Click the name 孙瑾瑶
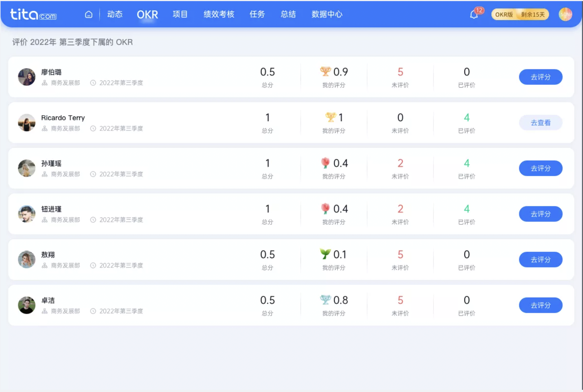This screenshot has height=392, width=583. (x=51, y=163)
